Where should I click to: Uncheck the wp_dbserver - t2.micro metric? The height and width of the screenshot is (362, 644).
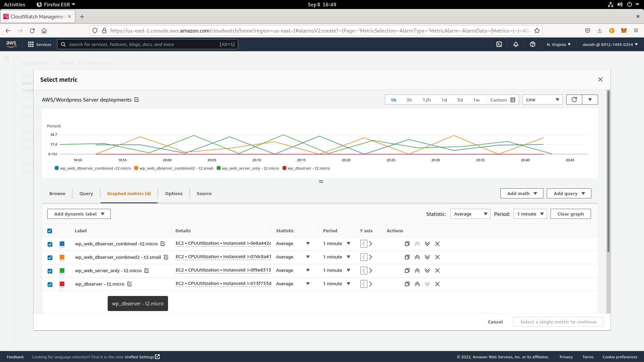click(x=50, y=285)
